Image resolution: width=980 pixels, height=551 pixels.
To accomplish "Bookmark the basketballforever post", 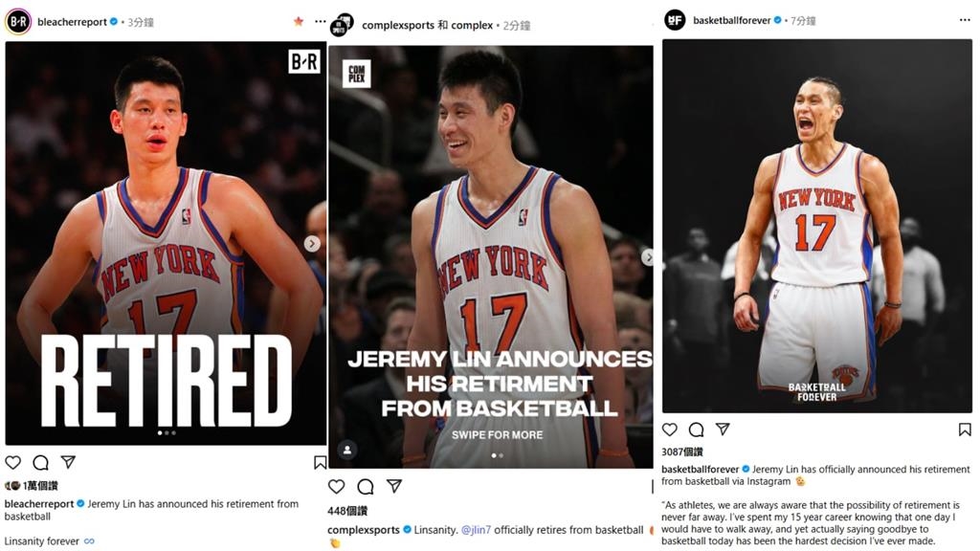I will click(x=965, y=430).
